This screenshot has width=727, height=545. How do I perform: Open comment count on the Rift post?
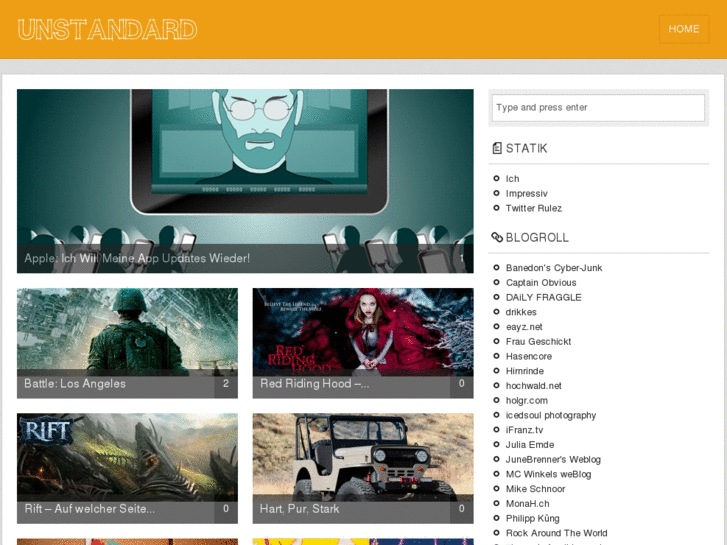(226, 509)
